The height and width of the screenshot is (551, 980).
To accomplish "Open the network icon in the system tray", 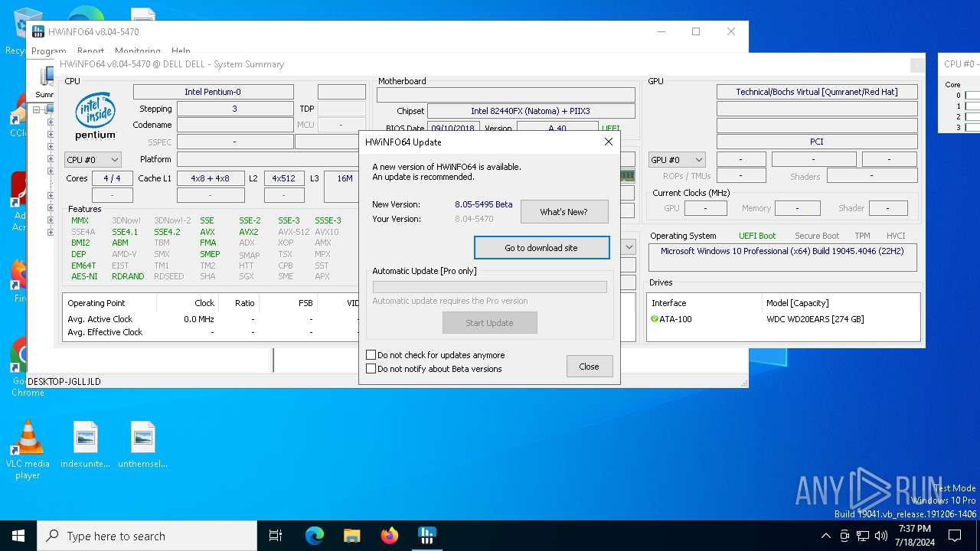I will [x=863, y=536].
